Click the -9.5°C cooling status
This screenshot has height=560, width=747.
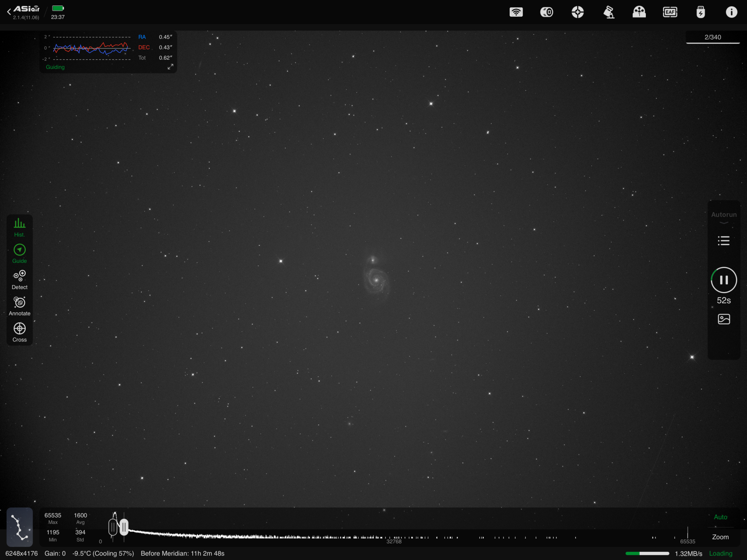tap(103, 553)
